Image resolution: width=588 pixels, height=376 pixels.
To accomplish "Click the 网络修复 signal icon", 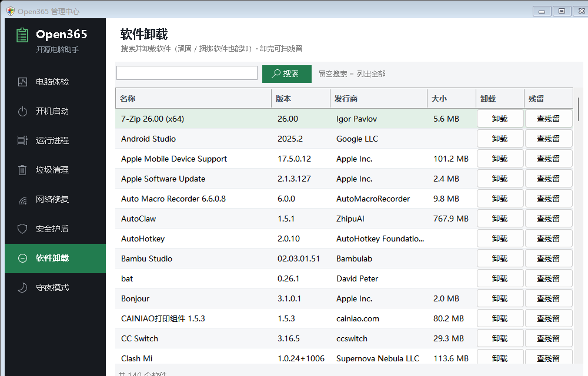I will click(x=22, y=200).
